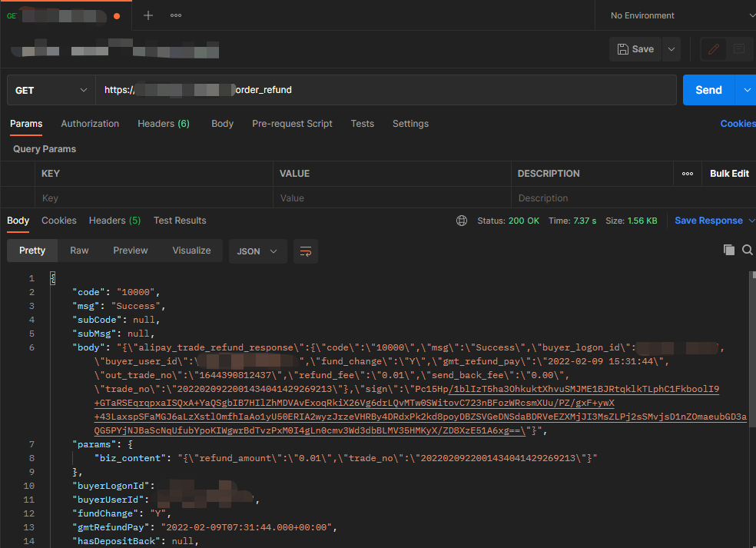
Task: Open the request Body tab
Action: coord(222,124)
